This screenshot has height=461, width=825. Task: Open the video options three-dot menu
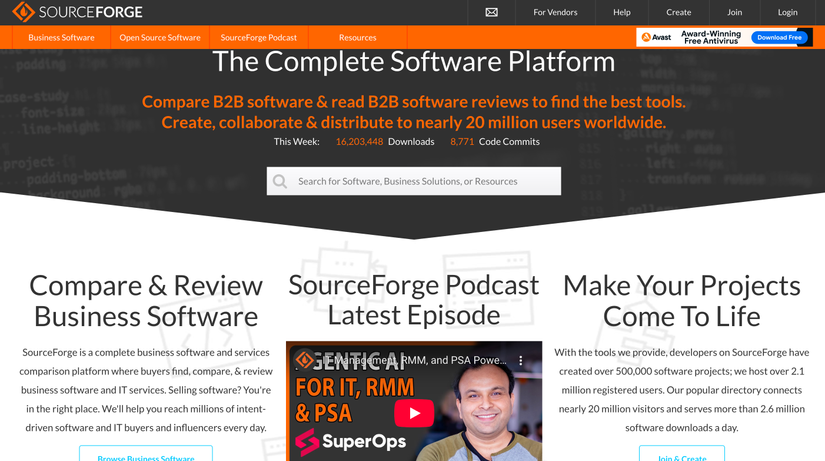click(521, 360)
